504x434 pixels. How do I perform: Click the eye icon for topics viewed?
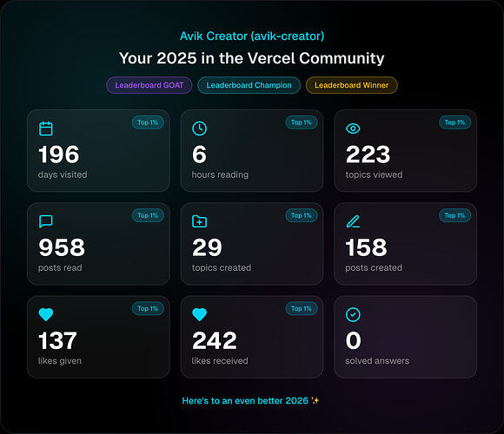[x=353, y=128]
